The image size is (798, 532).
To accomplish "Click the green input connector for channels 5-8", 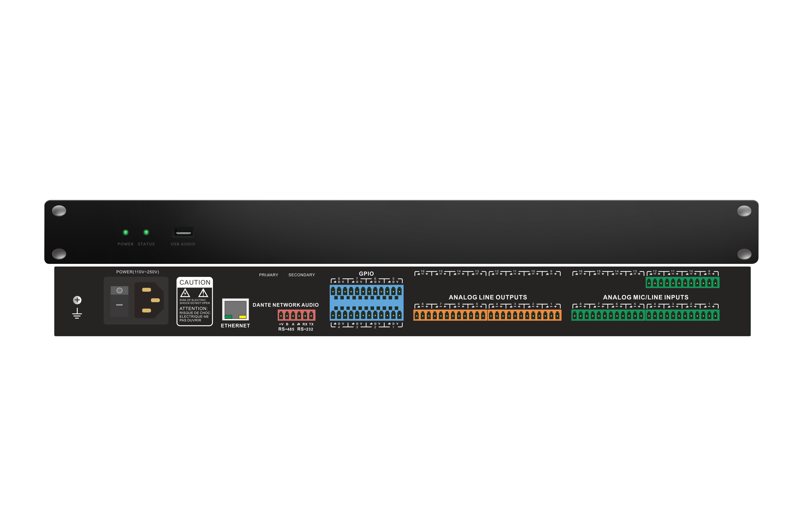I will [x=608, y=315].
